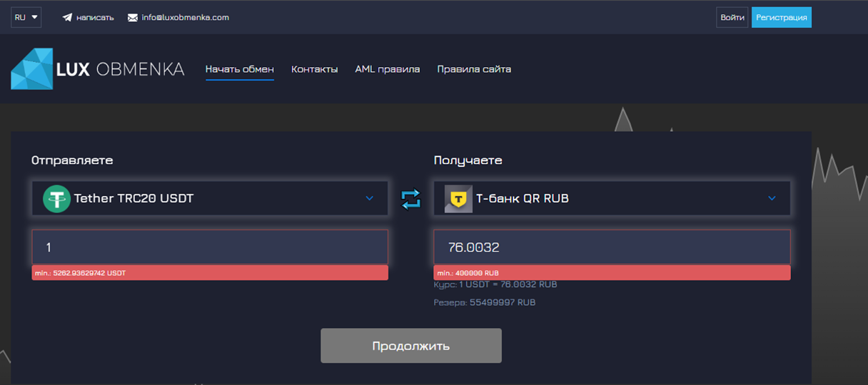The width and height of the screenshot is (868, 385).
Task: Click the Telegram paper-plane icon
Action: (67, 17)
